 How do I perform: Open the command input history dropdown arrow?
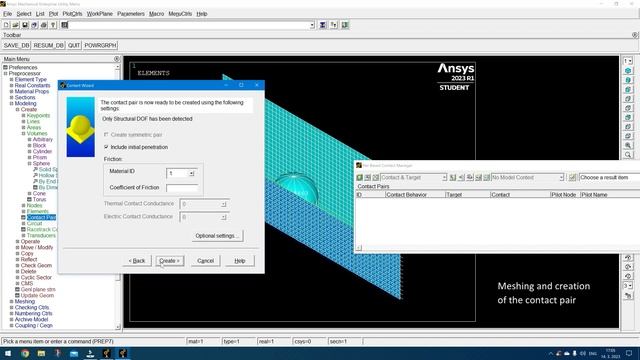tap(312, 25)
